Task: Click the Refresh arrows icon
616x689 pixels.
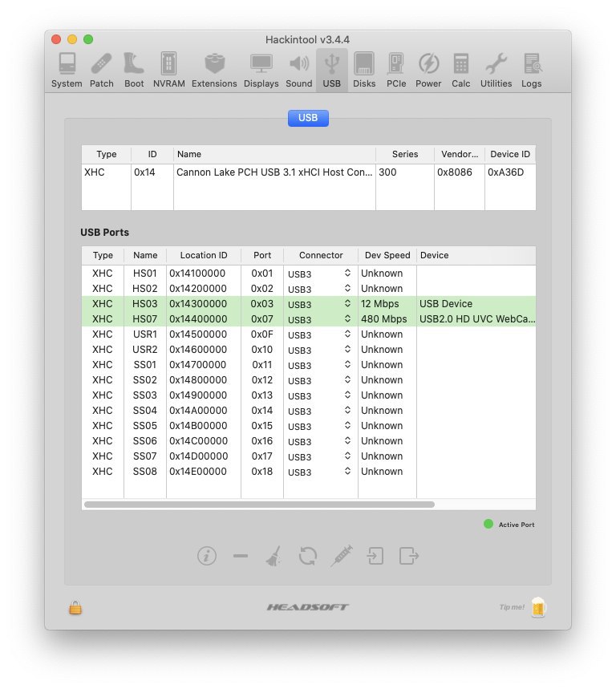Action: coord(307,556)
